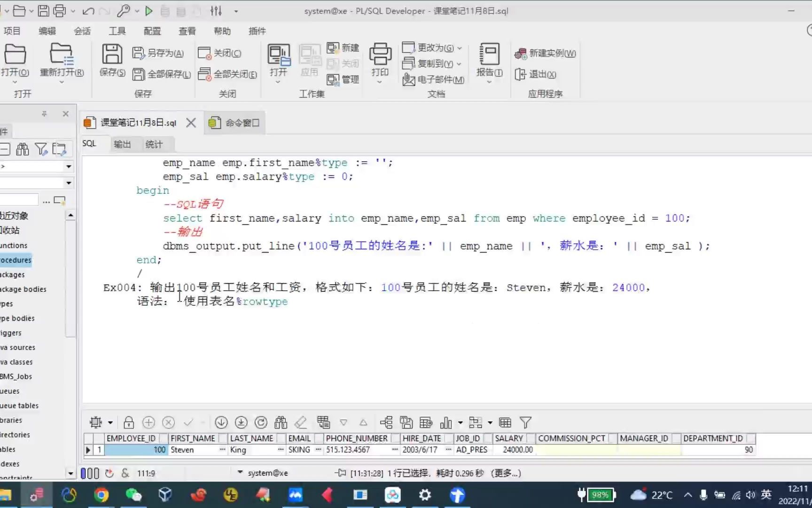Select the Queue tables item in object browser
812x508 pixels.
pyautogui.click(x=20, y=405)
